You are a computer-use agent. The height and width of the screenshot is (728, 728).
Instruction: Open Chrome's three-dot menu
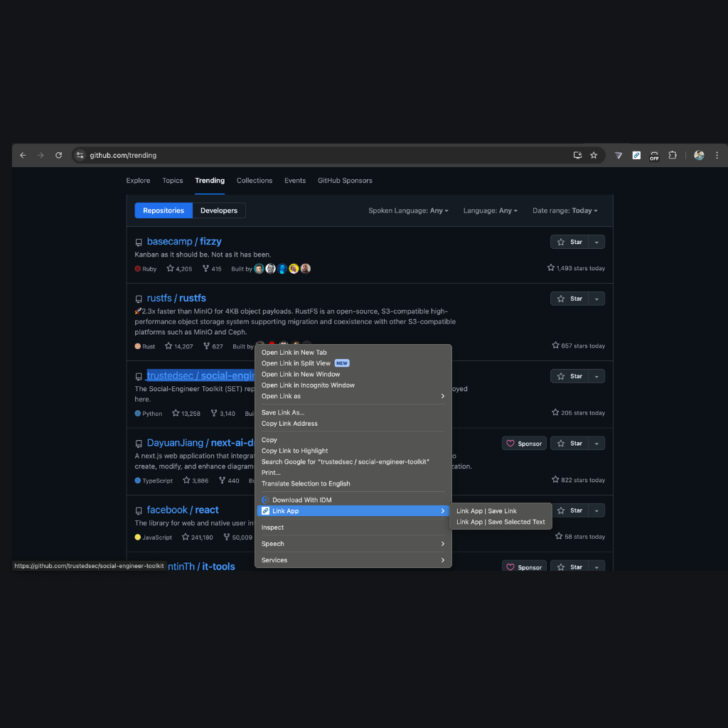point(717,155)
